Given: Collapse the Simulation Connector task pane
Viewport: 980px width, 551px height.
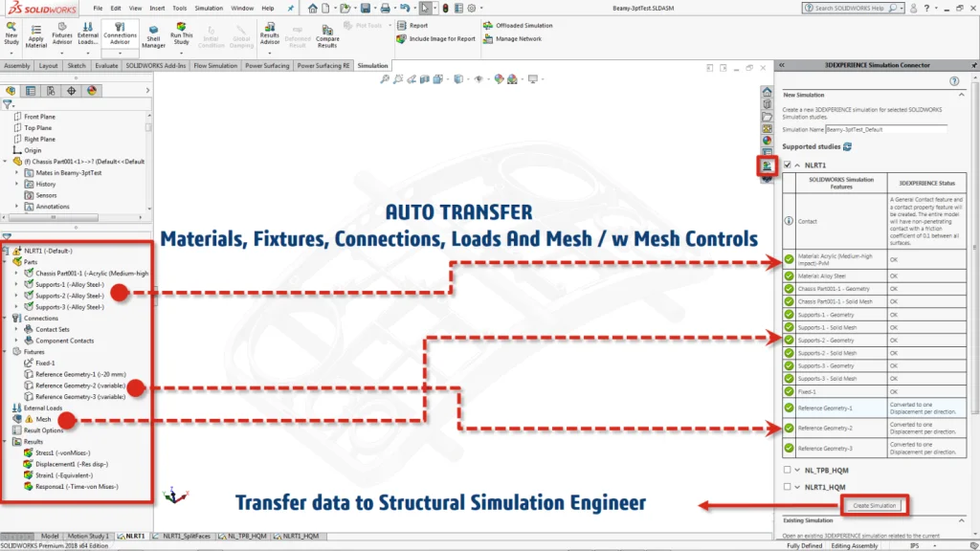Looking at the screenshot, I should pyautogui.click(x=781, y=65).
